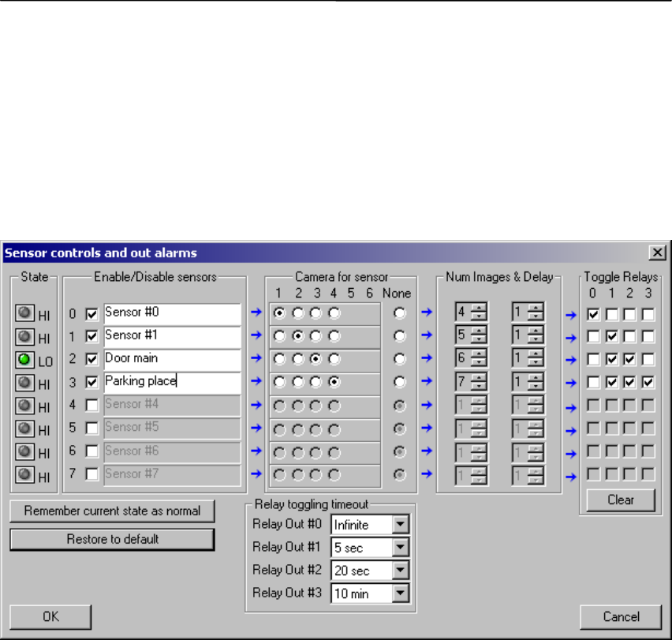Click the blue arrow before Num Images for Door main
The height and width of the screenshot is (640, 672).
[426, 359]
